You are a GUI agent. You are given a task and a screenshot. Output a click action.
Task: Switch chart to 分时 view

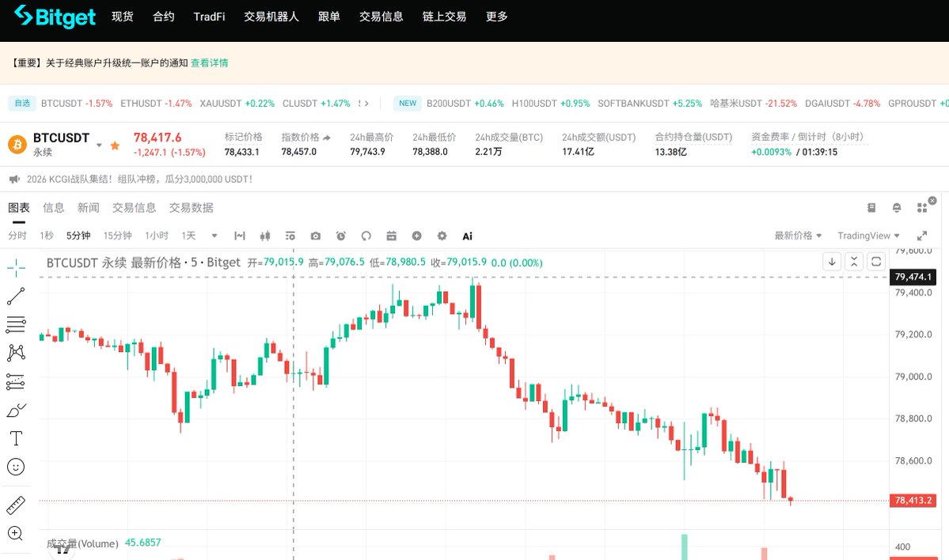[17, 236]
